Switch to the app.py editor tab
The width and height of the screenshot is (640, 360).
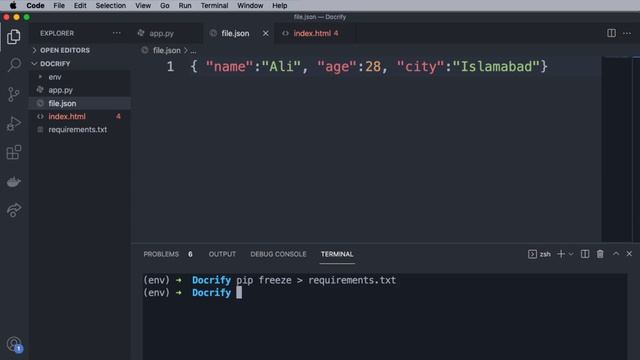coord(162,33)
